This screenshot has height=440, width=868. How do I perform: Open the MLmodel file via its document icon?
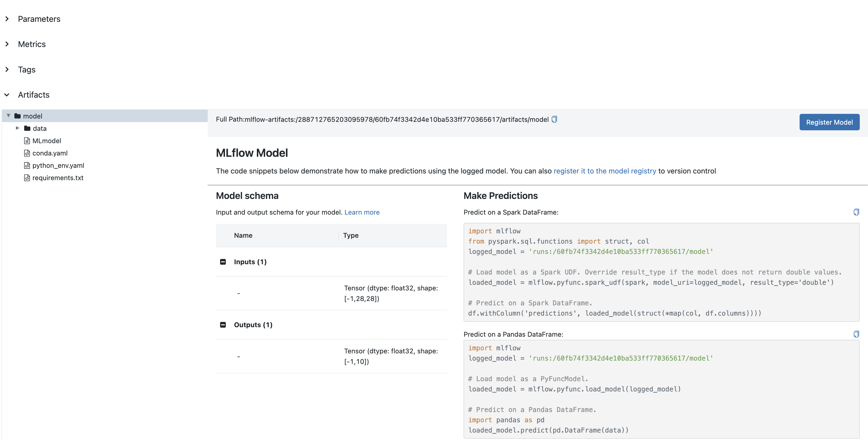27,141
